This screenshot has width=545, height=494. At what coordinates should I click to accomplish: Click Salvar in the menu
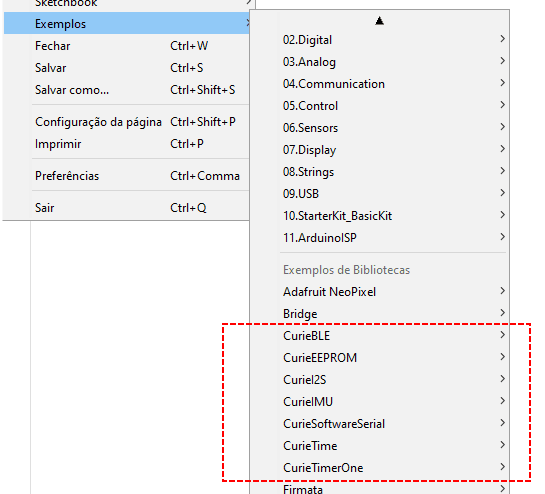click(127, 68)
